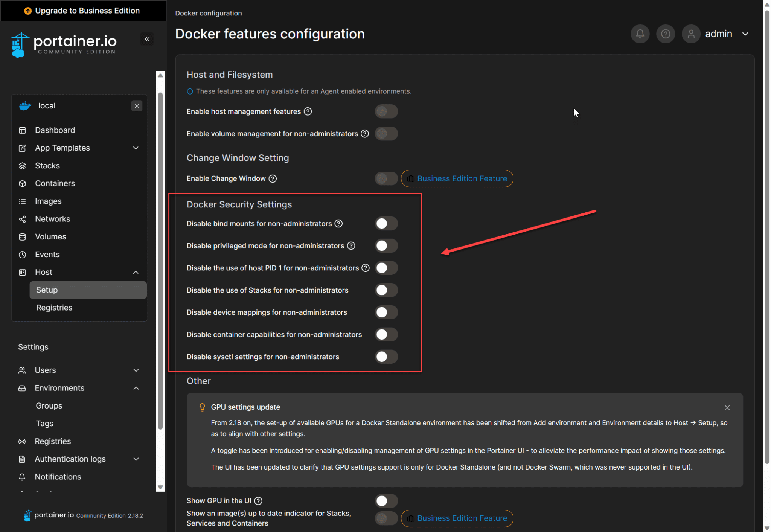771x532 pixels.
Task: Open the Containers section
Action: (55, 183)
